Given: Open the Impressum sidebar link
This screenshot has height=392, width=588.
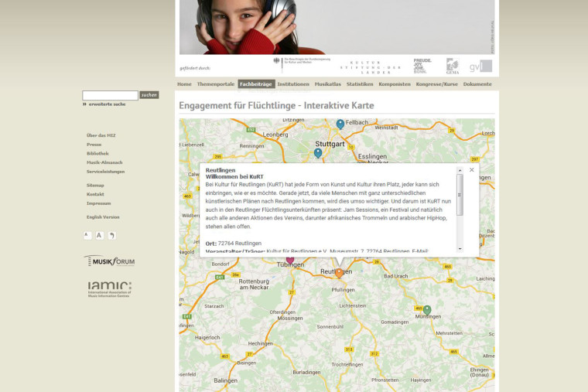Looking at the screenshot, I should [x=98, y=203].
